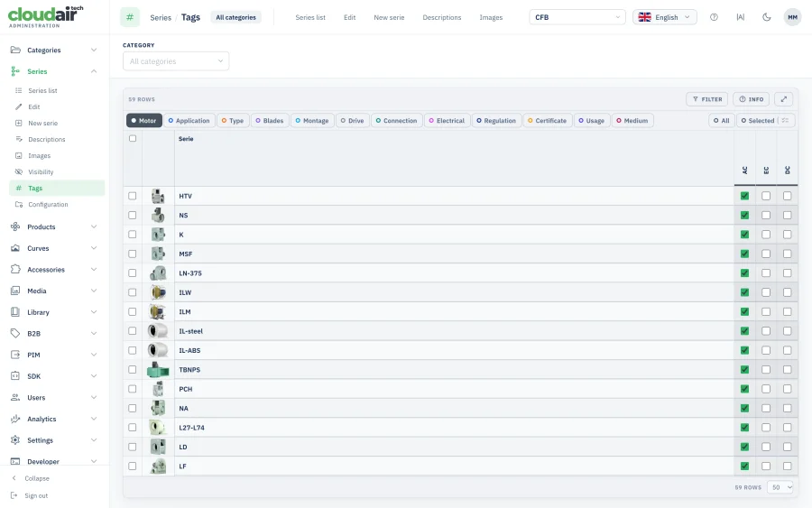The width and height of the screenshot is (812, 508).
Task: Click the INFO button
Action: [751, 99]
